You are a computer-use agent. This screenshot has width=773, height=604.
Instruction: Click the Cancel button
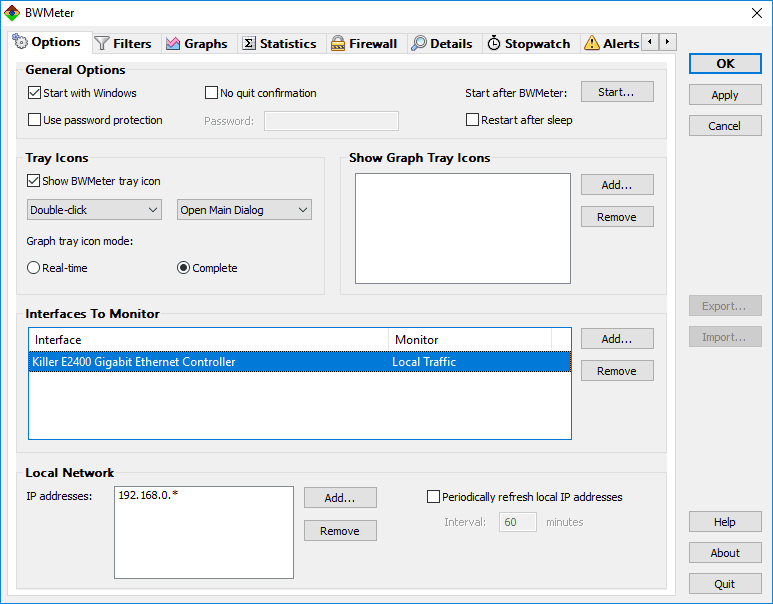pyautogui.click(x=725, y=126)
